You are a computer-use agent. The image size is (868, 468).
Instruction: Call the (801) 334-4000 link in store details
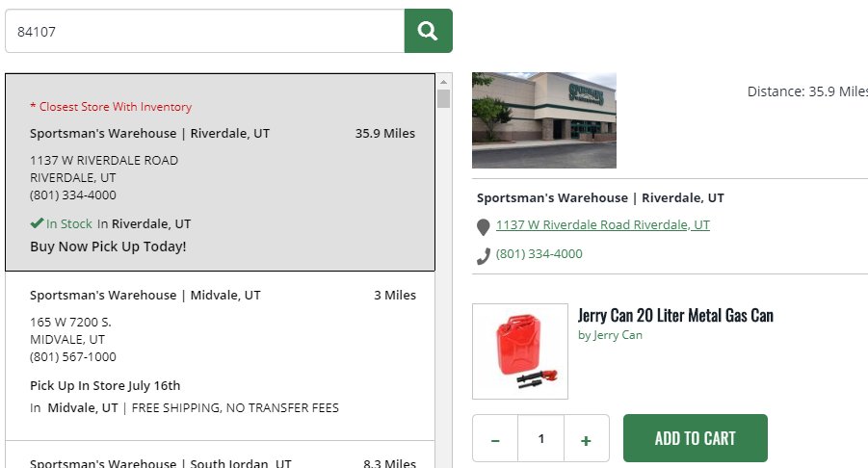click(539, 254)
